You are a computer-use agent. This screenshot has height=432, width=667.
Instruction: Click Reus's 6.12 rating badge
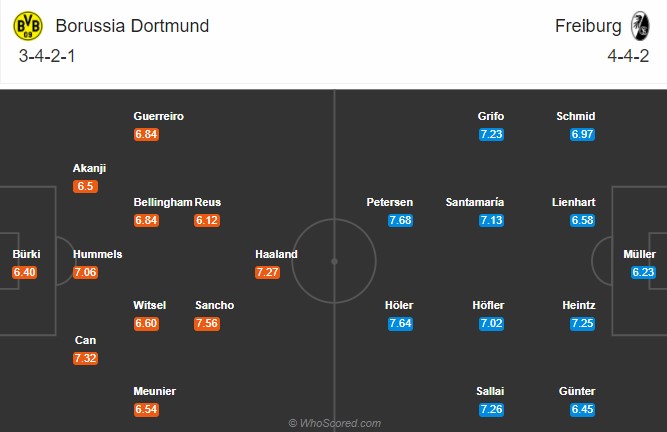point(207,220)
